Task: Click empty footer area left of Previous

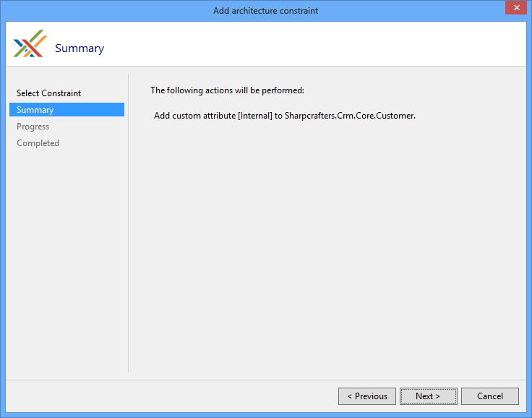Action: coord(181,396)
